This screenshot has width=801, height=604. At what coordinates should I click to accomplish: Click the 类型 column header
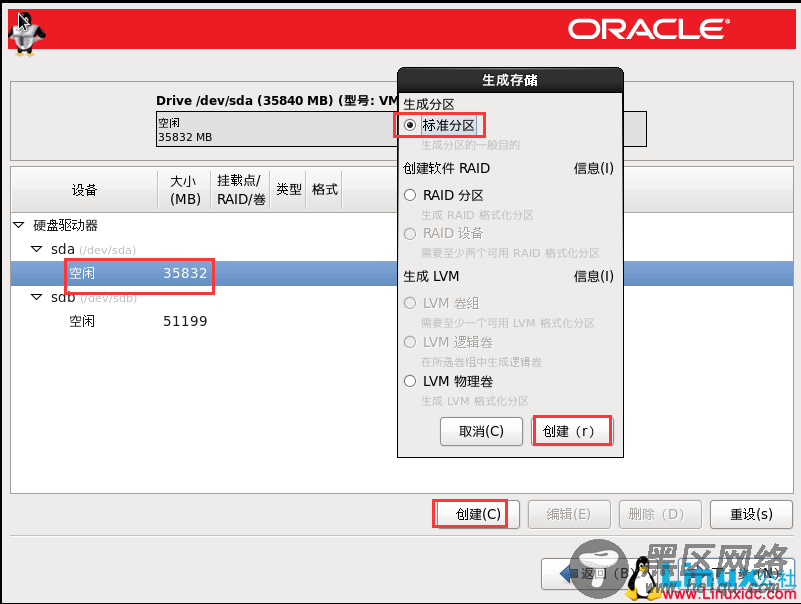click(x=288, y=190)
